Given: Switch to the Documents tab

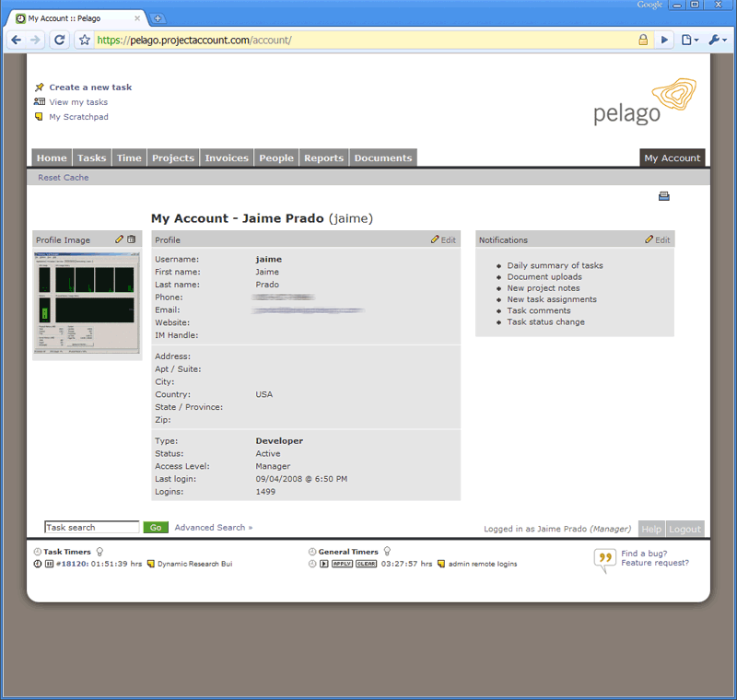Looking at the screenshot, I should tap(383, 157).
